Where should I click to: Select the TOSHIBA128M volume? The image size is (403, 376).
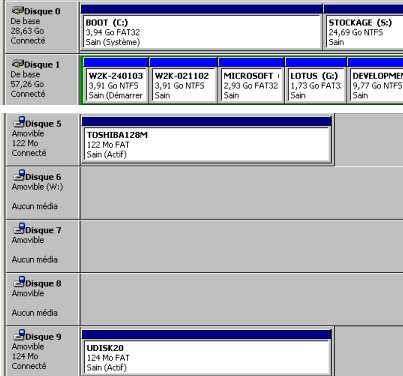click(207, 144)
